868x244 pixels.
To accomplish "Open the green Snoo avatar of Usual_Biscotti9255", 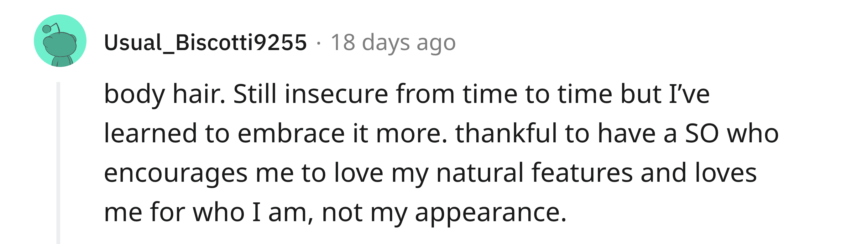I will click(60, 41).
